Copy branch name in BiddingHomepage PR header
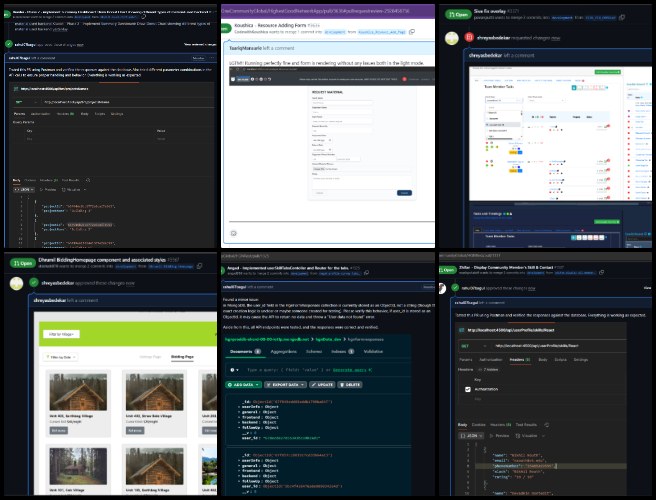 200,266
